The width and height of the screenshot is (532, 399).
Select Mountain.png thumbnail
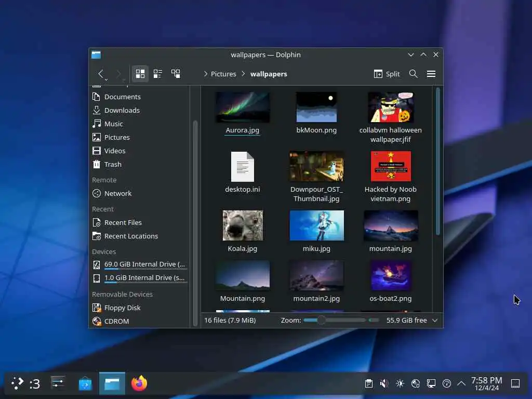pyautogui.click(x=243, y=275)
